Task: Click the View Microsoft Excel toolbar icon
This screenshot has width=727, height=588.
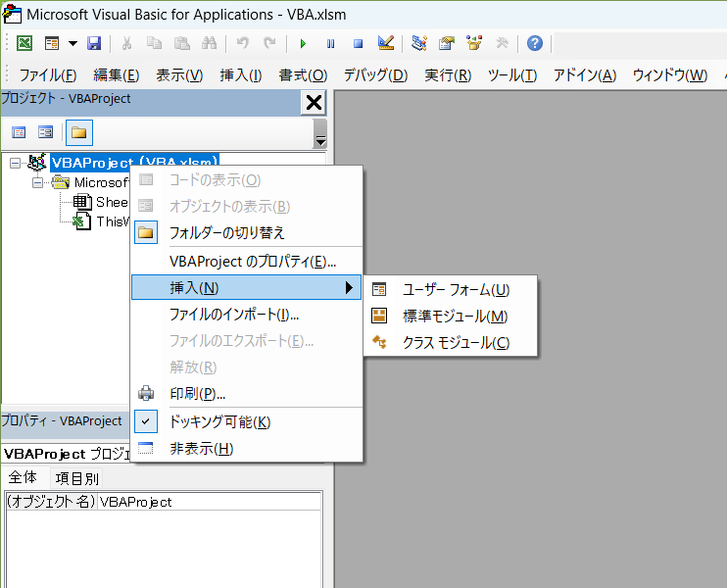Action: pyautogui.click(x=24, y=43)
